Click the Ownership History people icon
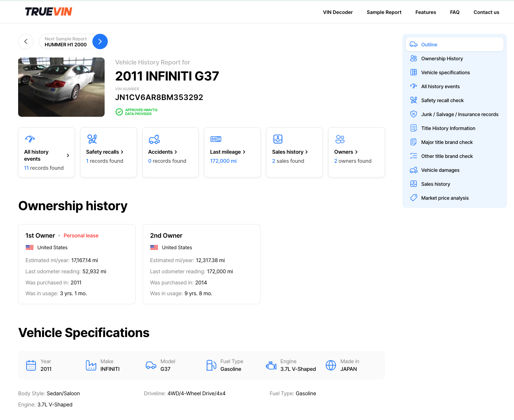Viewport: 514px width, 420px height. click(x=414, y=59)
